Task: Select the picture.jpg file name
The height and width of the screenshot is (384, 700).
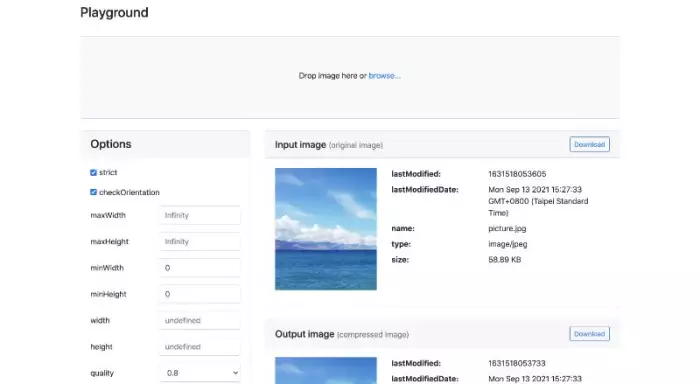Action: point(507,229)
